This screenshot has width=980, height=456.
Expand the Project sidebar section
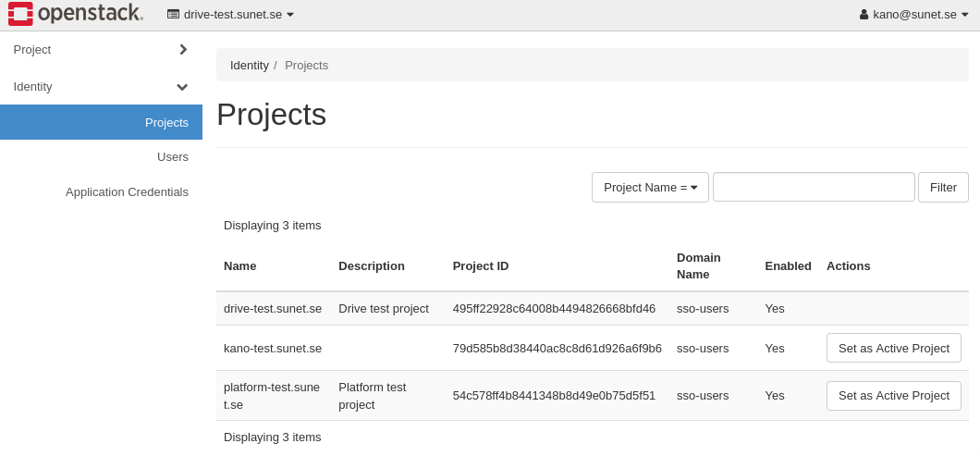(x=101, y=49)
